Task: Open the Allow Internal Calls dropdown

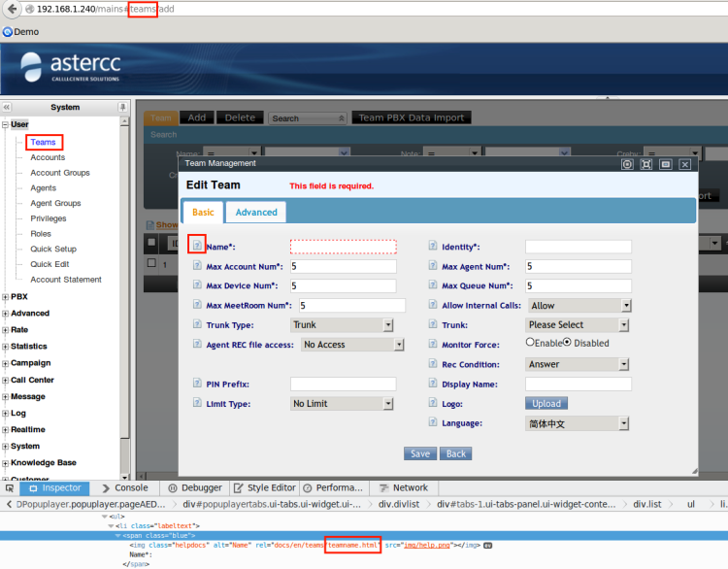Action: (579, 306)
